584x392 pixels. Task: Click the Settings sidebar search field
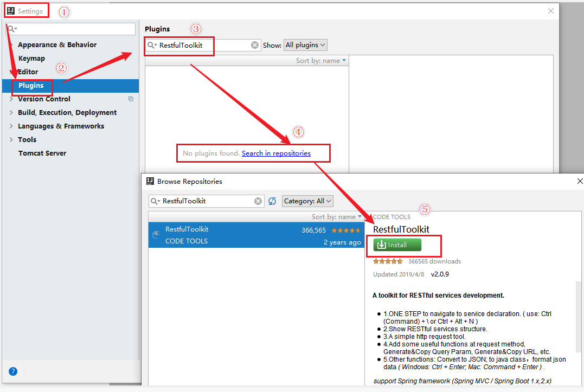71,29
